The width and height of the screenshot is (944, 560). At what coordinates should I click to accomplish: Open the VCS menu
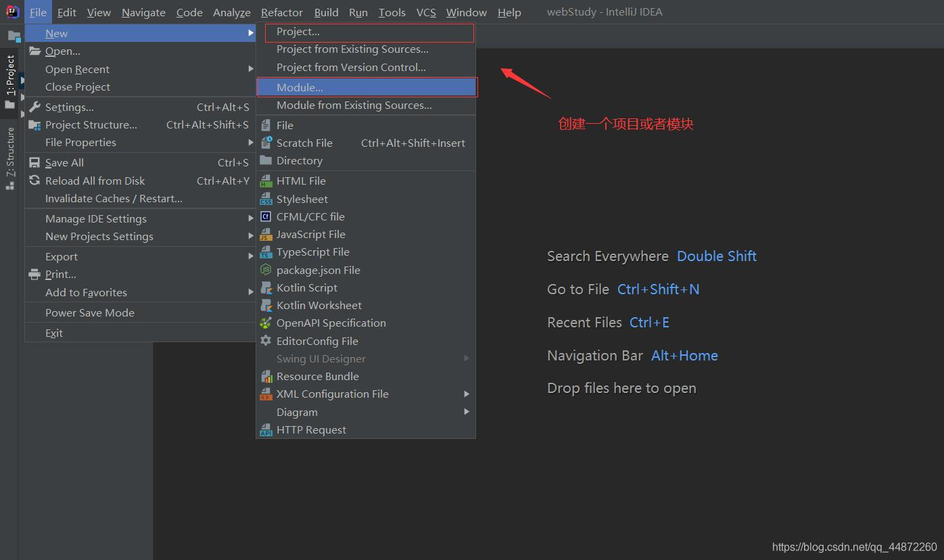pos(426,12)
